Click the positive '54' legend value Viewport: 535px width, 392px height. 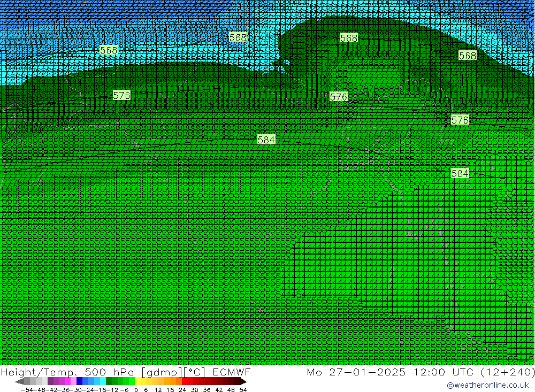(243, 390)
